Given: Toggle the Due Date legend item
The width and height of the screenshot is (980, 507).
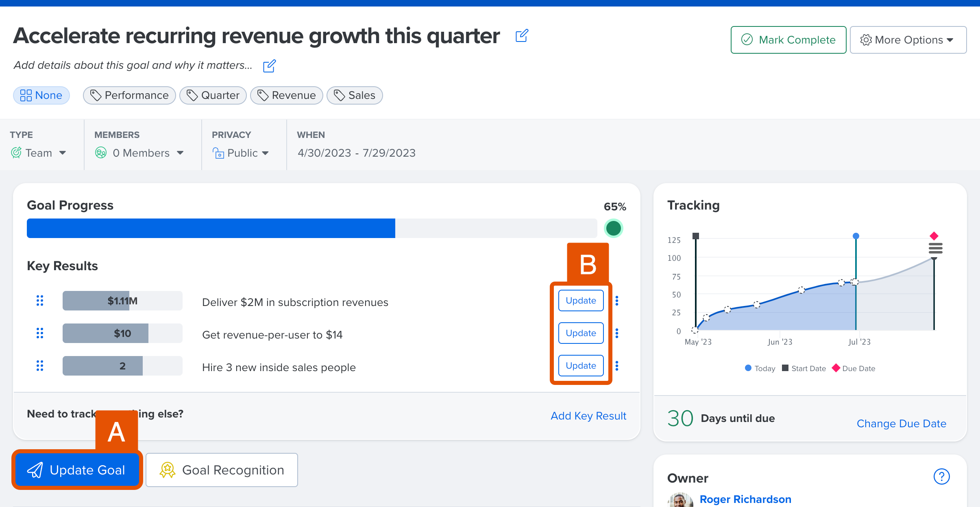Looking at the screenshot, I should point(854,368).
